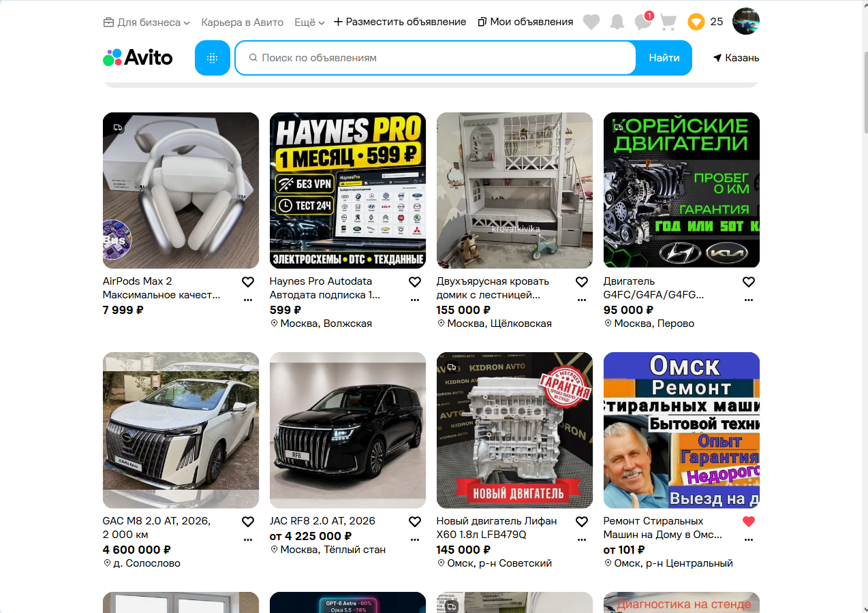868x613 pixels.
Task: Open notifications bell icon
Action: (617, 22)
